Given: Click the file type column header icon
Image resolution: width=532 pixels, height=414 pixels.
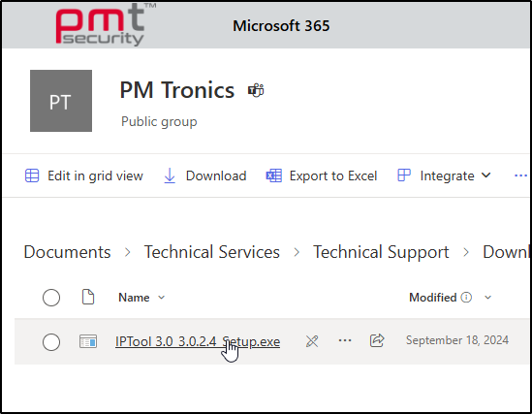Looking at the screenshot, I should 88,297.
